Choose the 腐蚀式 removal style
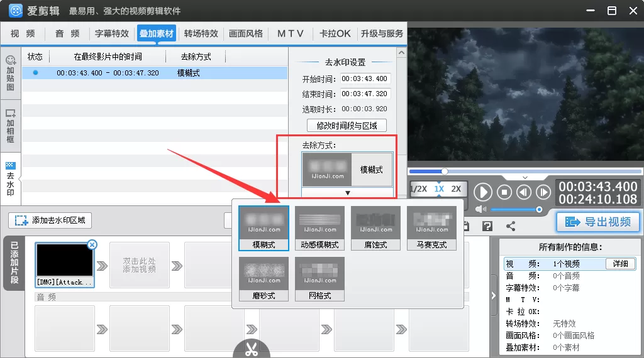644x358 pixels. coord(375,228)
